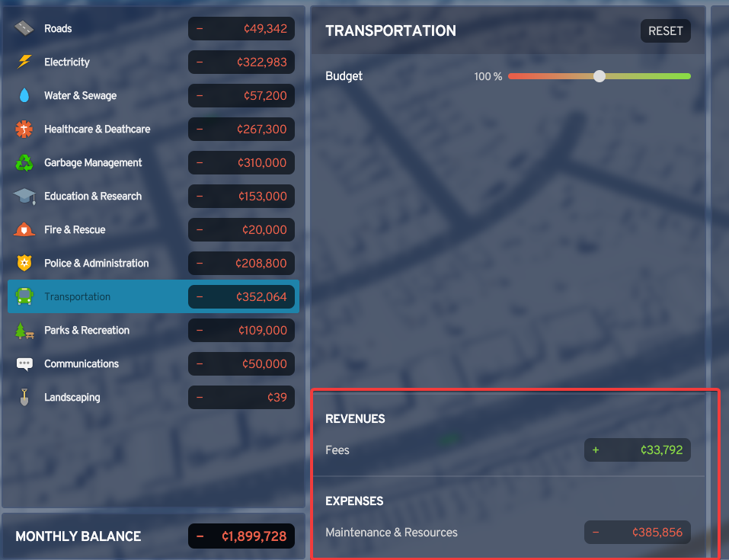Click the MONTHLY BALANCE label
This screenshot has height=560, width=729.
click(x=78, y=536)
